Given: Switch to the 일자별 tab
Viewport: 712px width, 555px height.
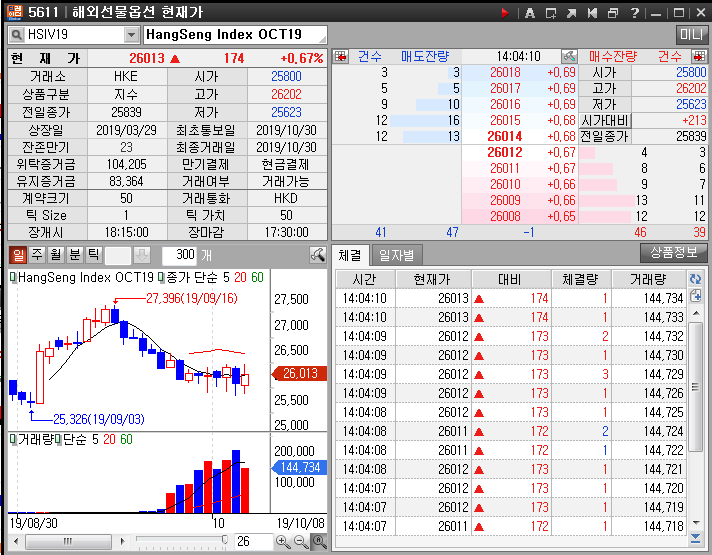Looking at the screenshot, I should tap(397, 255).
